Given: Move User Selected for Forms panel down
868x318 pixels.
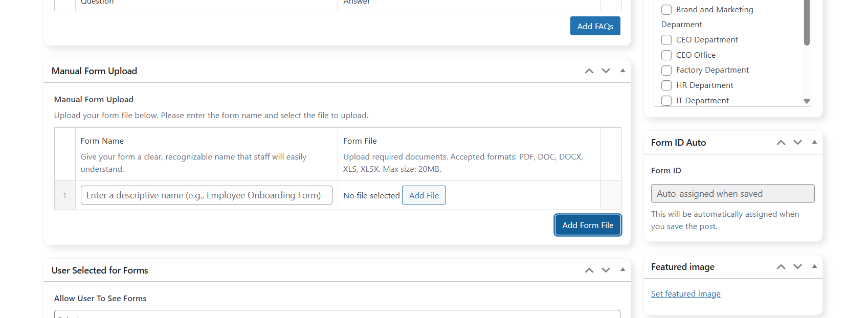Looking at the screenshot, I should [606, 270].
